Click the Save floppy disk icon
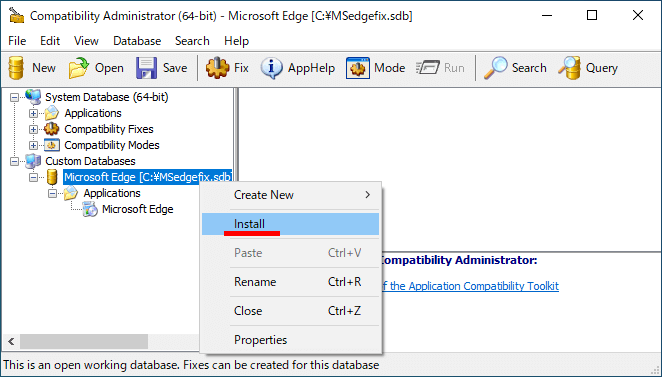The image size is (662, 377). (146, 68)
